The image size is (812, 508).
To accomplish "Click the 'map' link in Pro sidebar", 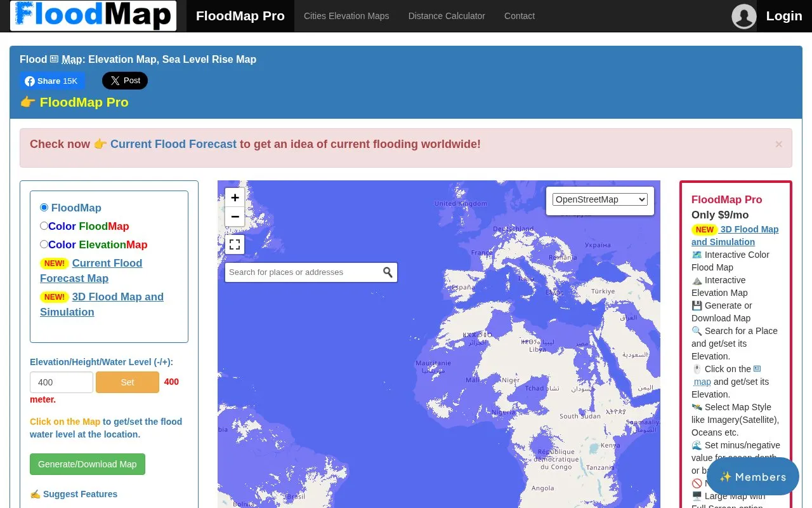I will pos(702,382).
